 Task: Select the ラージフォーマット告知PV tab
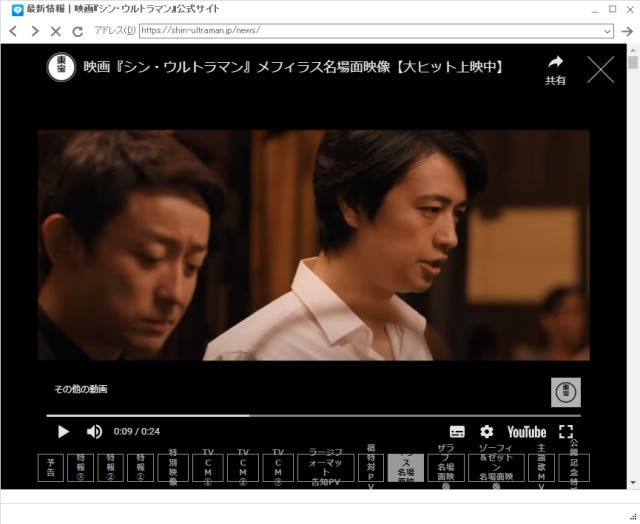coord(326,468)
